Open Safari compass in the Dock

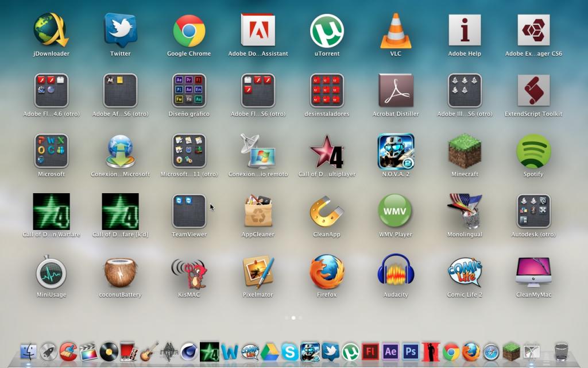tap(492, 352)
